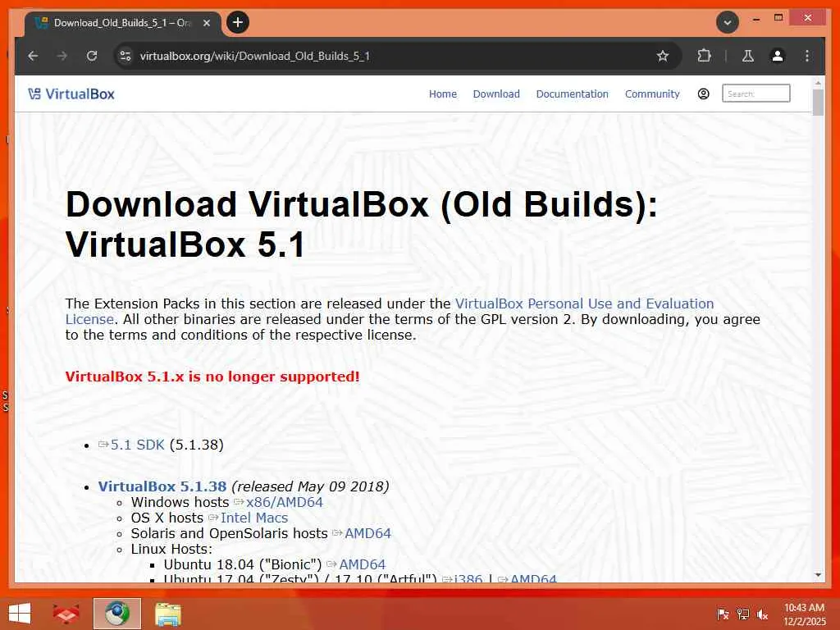Screen dimensions: 840x630
Task: Click the browser icon in the taskbar
Action: coord(116,614)
